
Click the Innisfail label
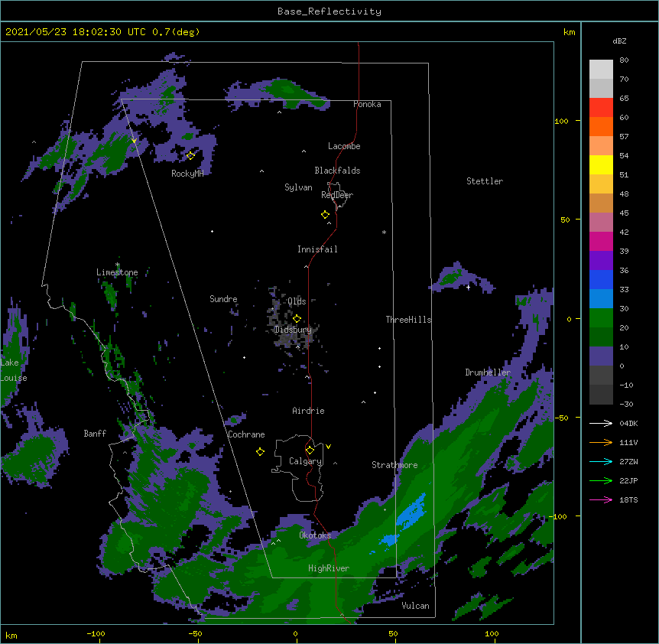(x=317, y=249)
